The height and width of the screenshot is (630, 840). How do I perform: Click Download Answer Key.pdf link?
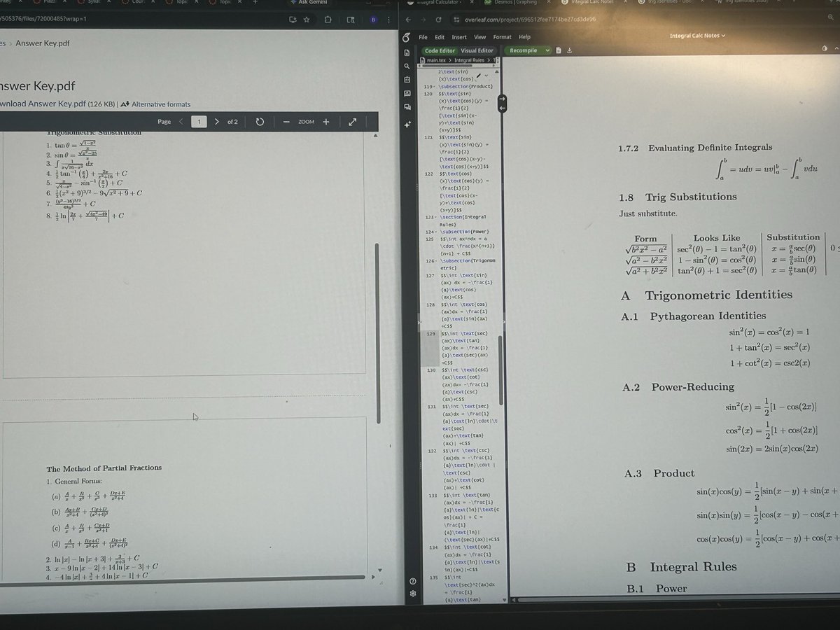pos(43,104)
